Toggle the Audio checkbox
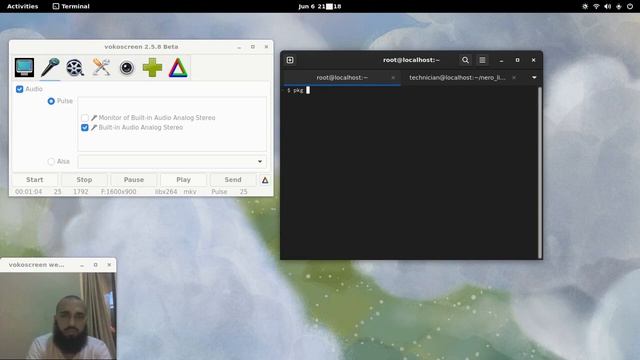 click(x=19, y=89)
